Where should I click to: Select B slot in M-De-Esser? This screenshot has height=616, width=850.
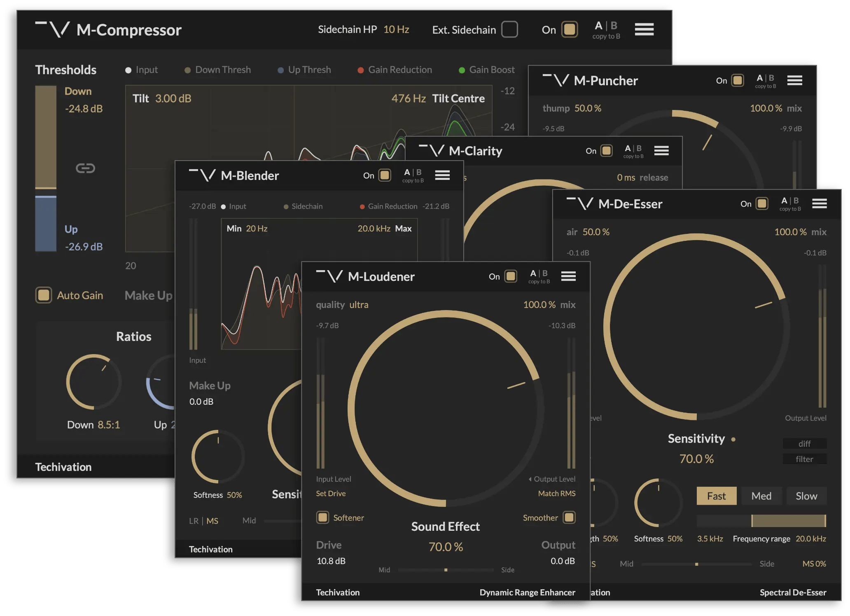click(796, 201)
